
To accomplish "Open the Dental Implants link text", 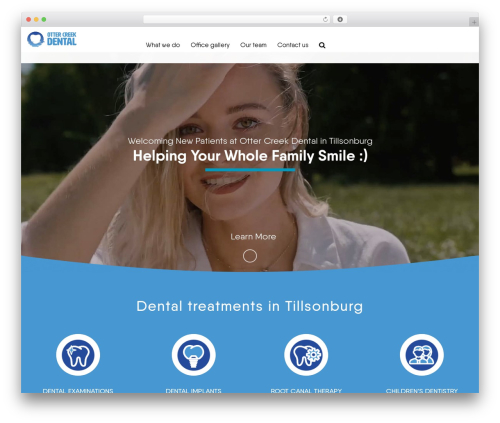I will point(194,391).
